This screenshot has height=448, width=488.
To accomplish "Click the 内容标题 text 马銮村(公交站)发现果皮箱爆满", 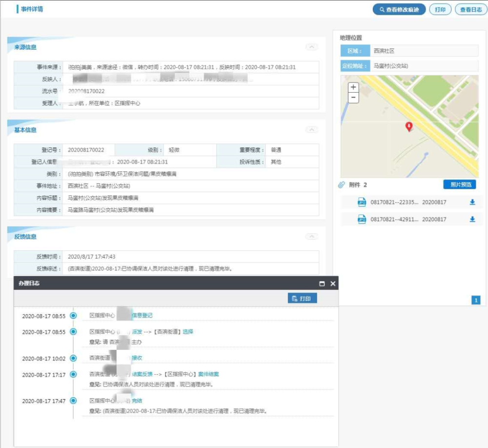I will pyautogui.click(x=103, y=198).
